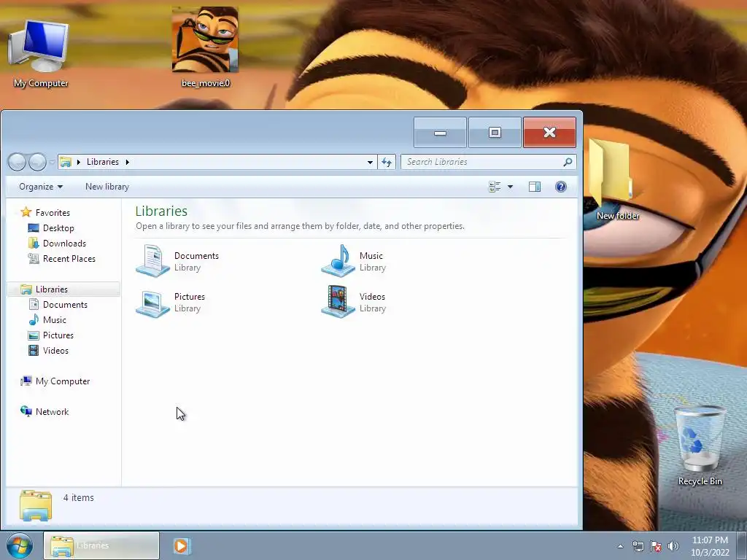Screen dimensions: 747x560
Task: Click the Windows Start button
Action: coord(20,545)
